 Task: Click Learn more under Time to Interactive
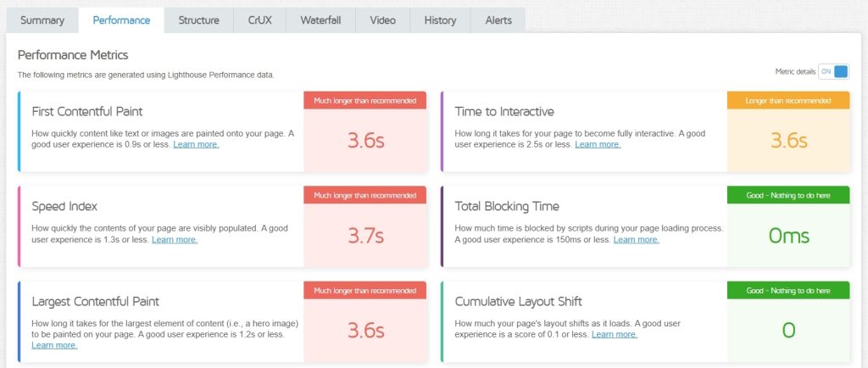(x=598, y=145)
